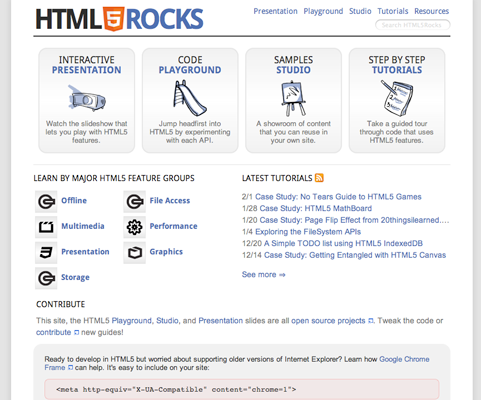
Task: Open Presentation link in Contribute paragraph
Action: tap(221, 321)
